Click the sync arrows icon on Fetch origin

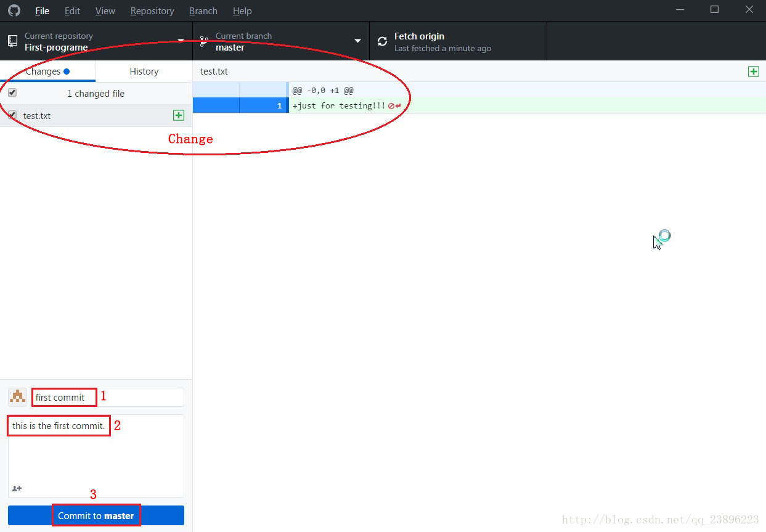[383, 41]
